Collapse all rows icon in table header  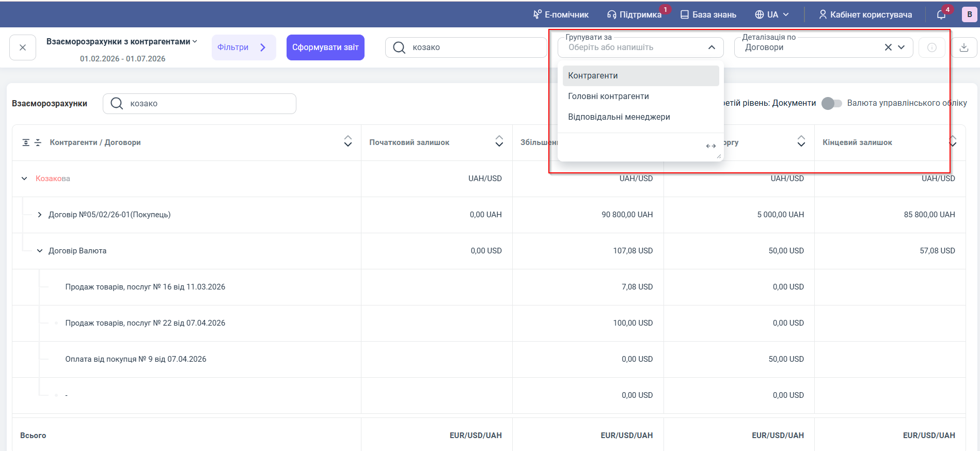coord(38,142)
